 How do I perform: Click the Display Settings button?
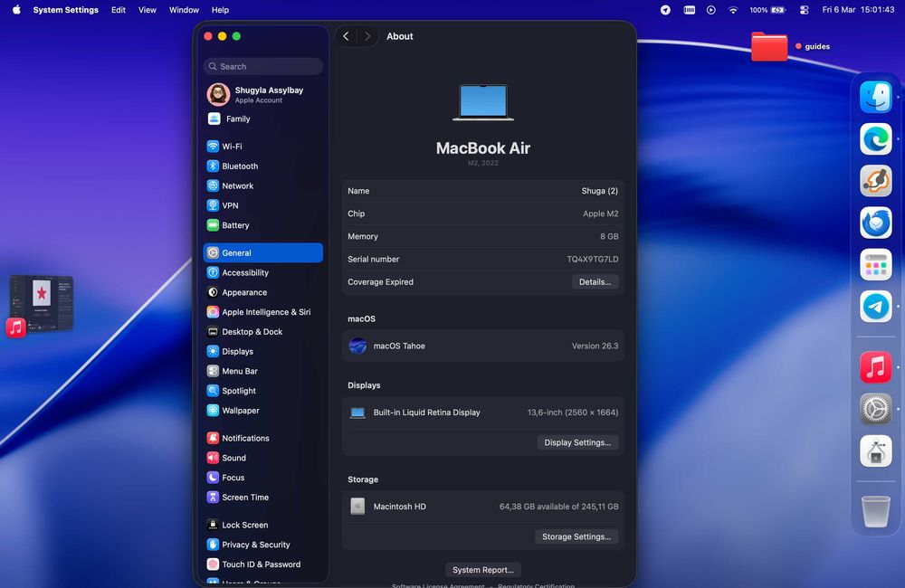pos(577,442)
